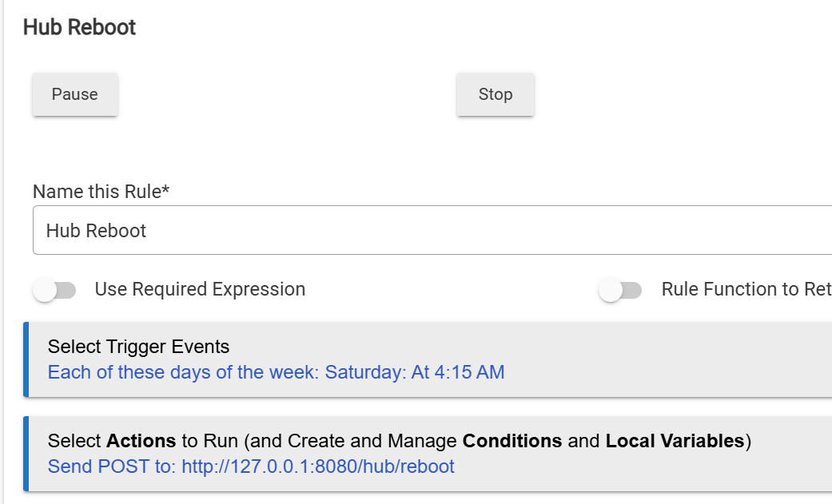The width and height of the screenshot is (832, 504).
Task: Click the Hub Reboot page title
Action: (x=79, y=27)
